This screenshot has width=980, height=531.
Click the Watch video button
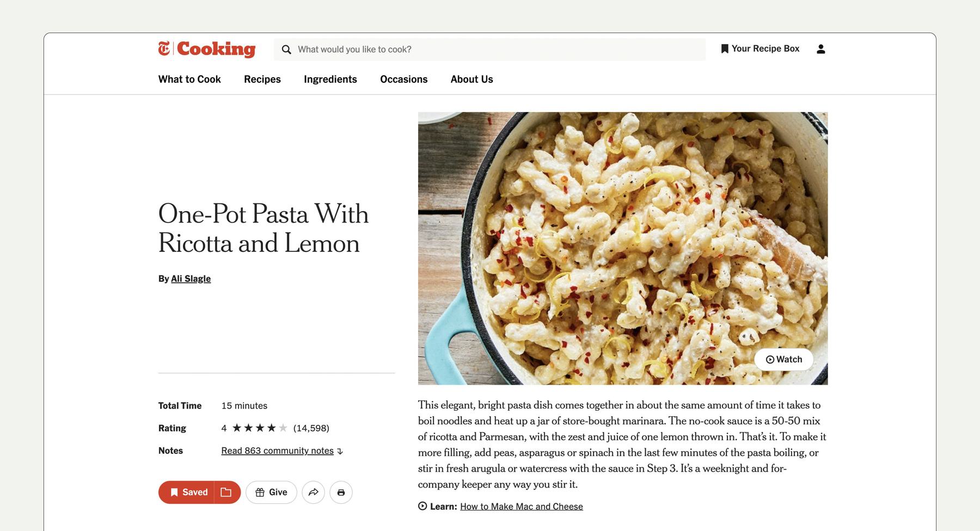coord(784,360)
